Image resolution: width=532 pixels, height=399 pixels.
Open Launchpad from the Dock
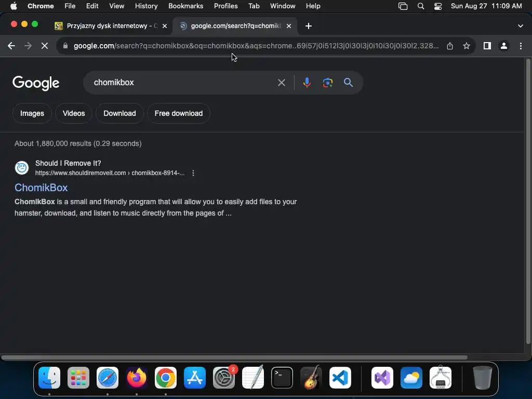(x=78, y=378)
